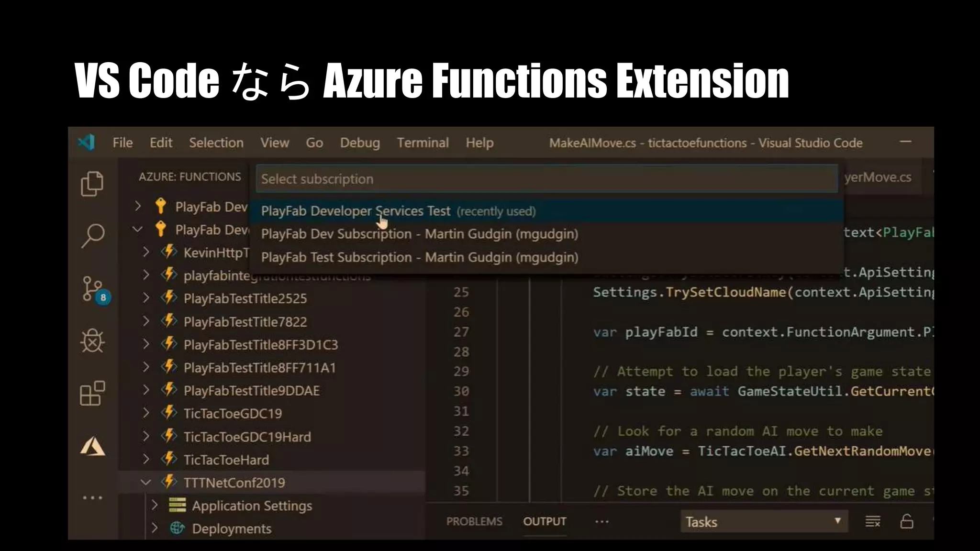Expand the KevinHttpT function app

[x=146, y=252]
